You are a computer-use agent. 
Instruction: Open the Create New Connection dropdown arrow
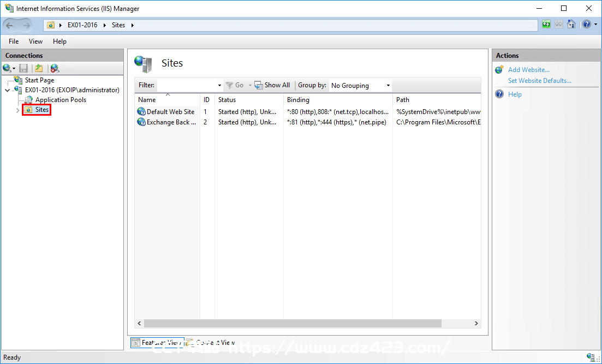[14, 69]
